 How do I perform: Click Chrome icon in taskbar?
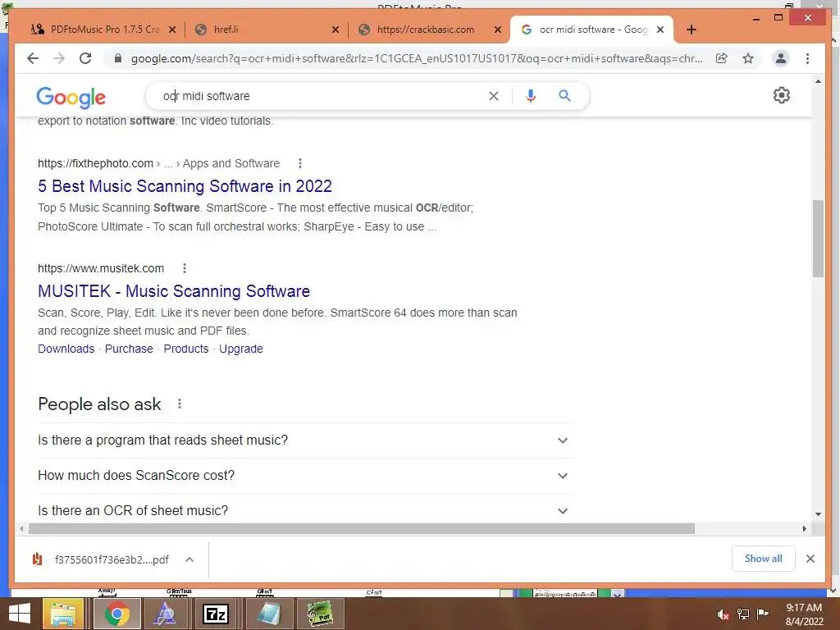point(116,614)
